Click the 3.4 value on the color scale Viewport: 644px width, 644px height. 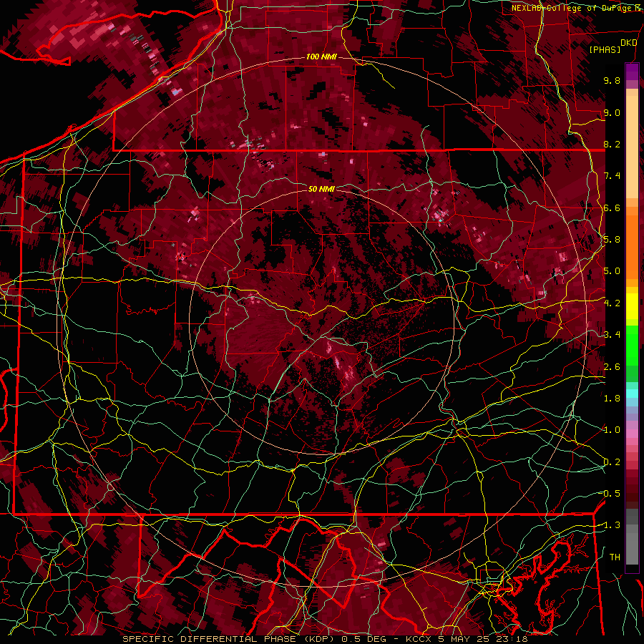(612, 335)
